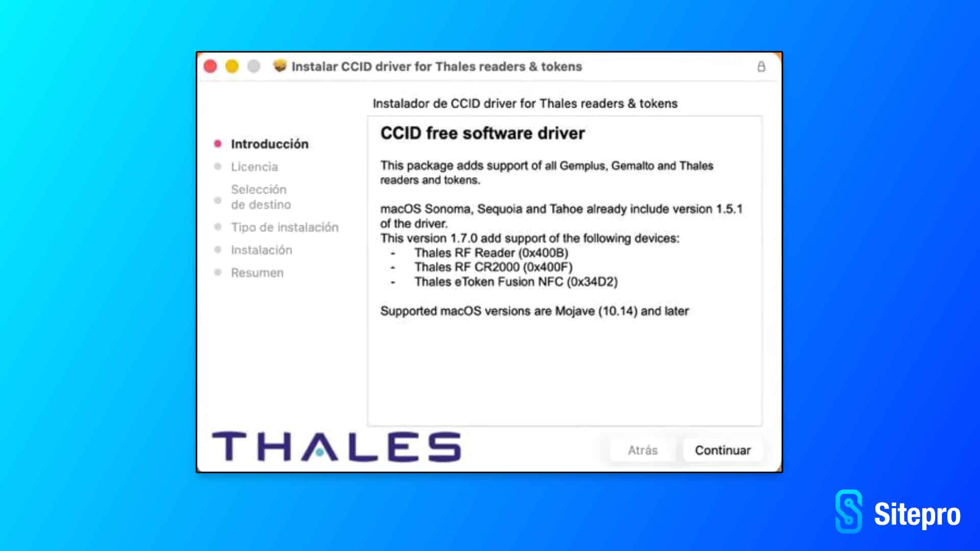Minimize the installer with yellow button

(x=232, y=66)
